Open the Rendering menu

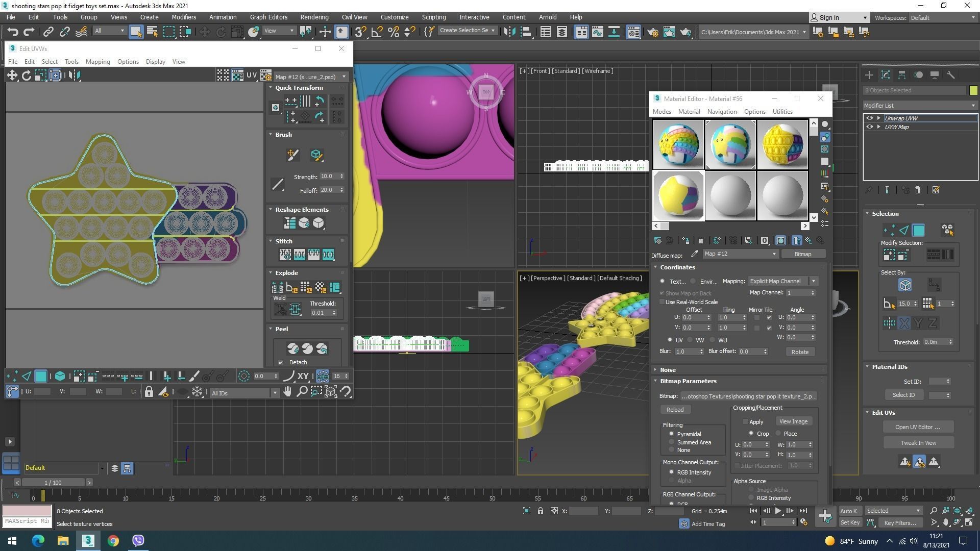tap(314, 17)
